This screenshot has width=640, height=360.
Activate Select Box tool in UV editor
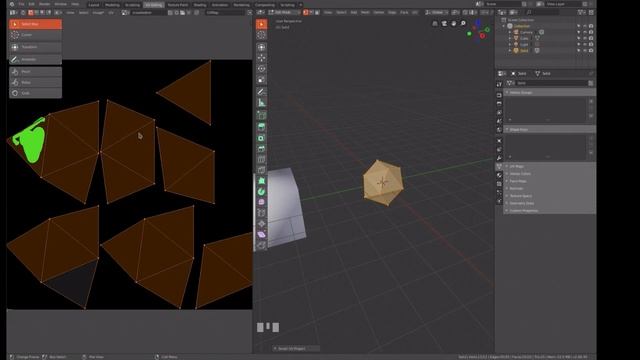point(36,24)
